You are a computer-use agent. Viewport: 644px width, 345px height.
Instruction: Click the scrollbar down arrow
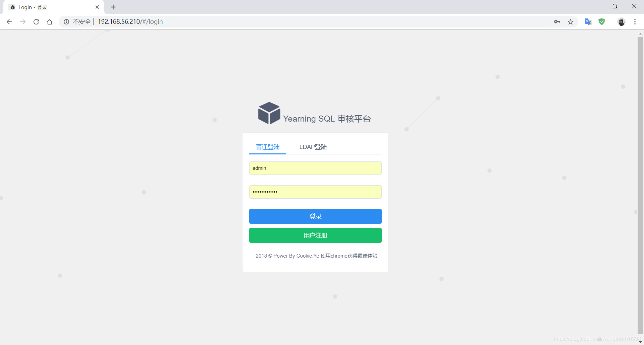point(640,342)
